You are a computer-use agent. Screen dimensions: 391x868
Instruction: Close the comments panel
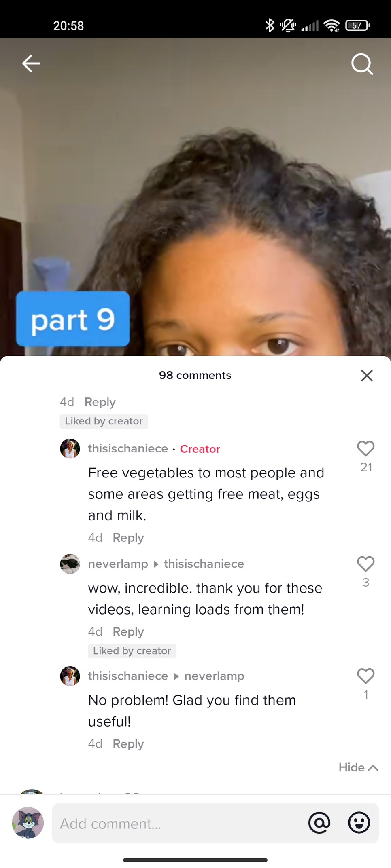[367, 376]
